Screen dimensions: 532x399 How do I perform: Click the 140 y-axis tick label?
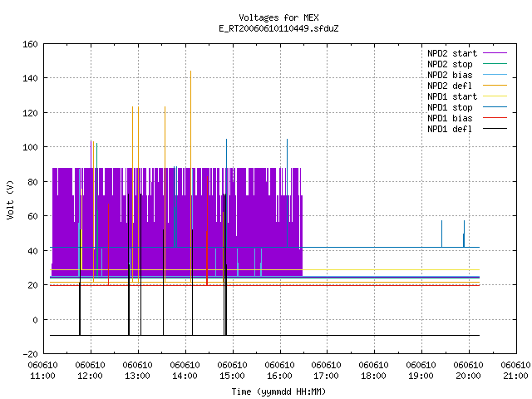30,78
